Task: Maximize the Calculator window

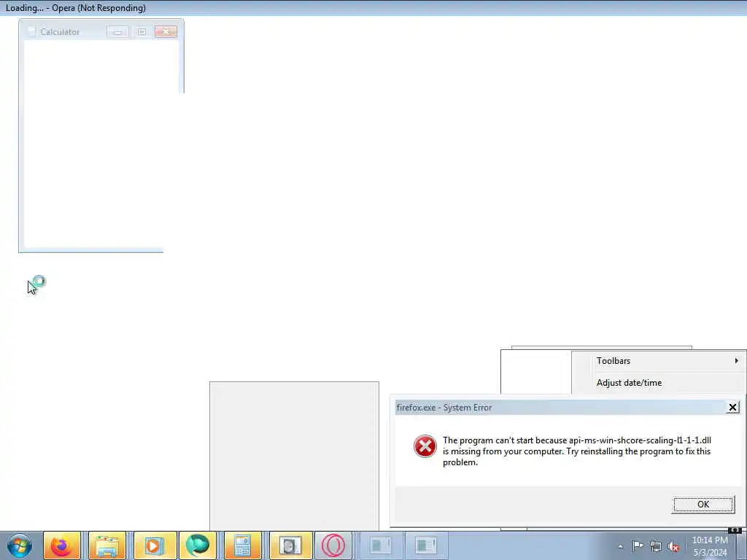Action: [x=142, y=31]
